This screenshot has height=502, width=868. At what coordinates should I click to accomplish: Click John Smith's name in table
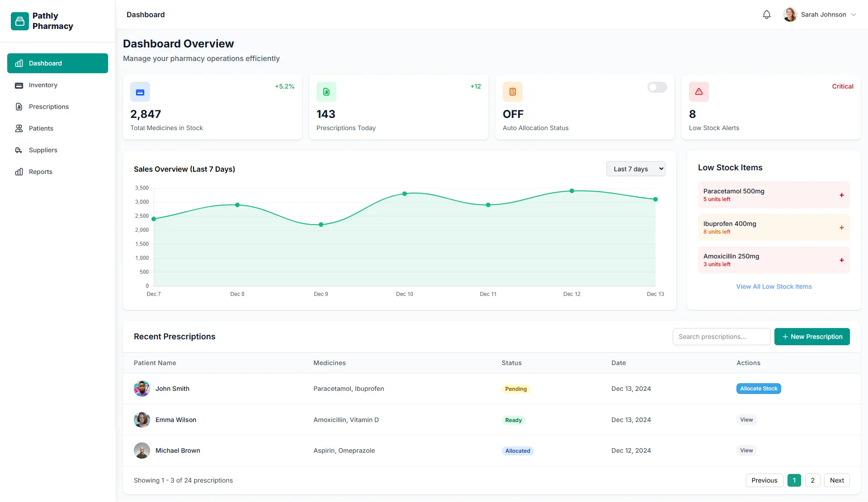click(172, 389)
